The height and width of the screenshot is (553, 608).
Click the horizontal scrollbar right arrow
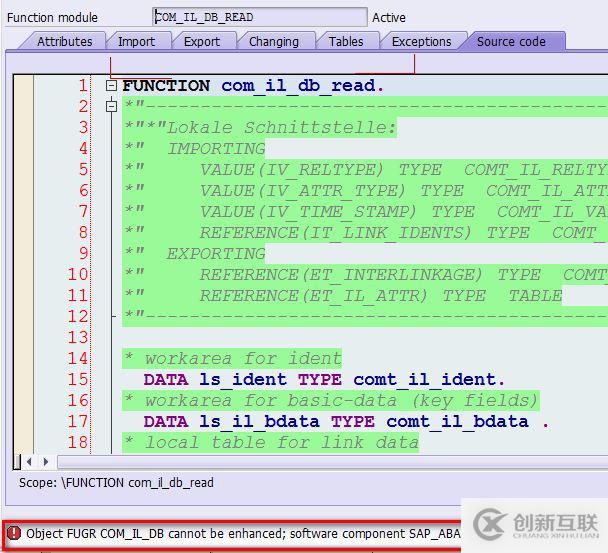[46, 462]
